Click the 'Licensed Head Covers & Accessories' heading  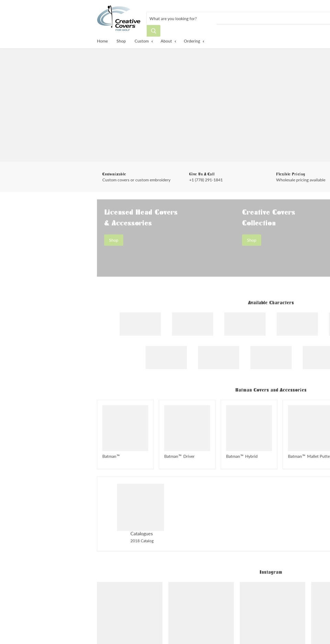click(x=141, y=217)
